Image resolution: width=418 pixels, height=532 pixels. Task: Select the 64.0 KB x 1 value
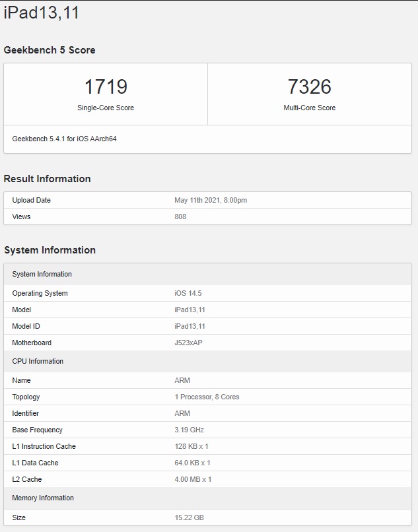click(x=193, y=463)
